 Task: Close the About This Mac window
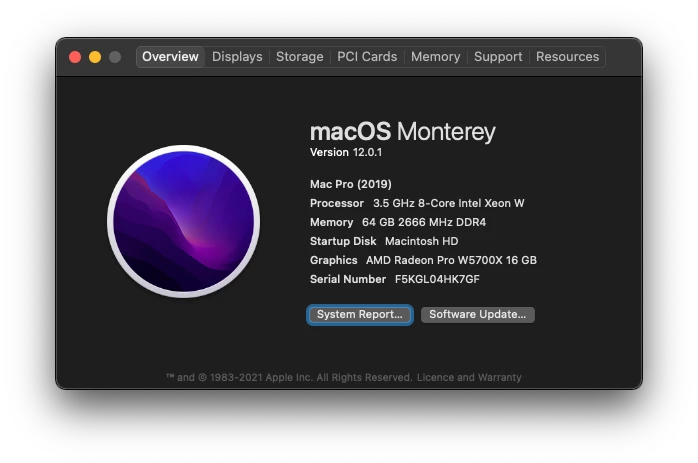(75, 57)
